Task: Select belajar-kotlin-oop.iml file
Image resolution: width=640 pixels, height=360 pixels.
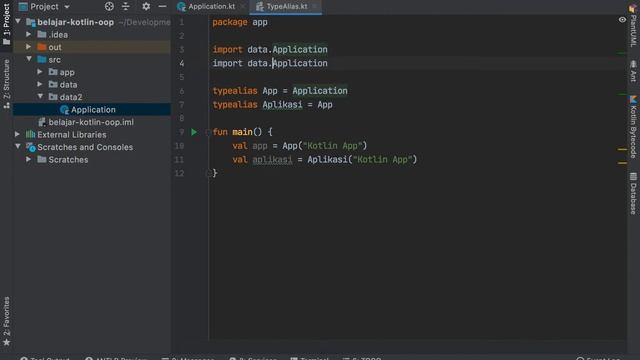Action: (x=92, y=122)
